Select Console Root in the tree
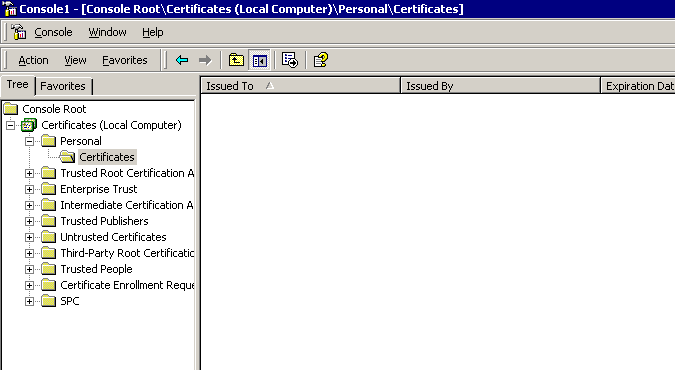The height and width of the screenshot is (370, 675). click(x=54, y=109)
